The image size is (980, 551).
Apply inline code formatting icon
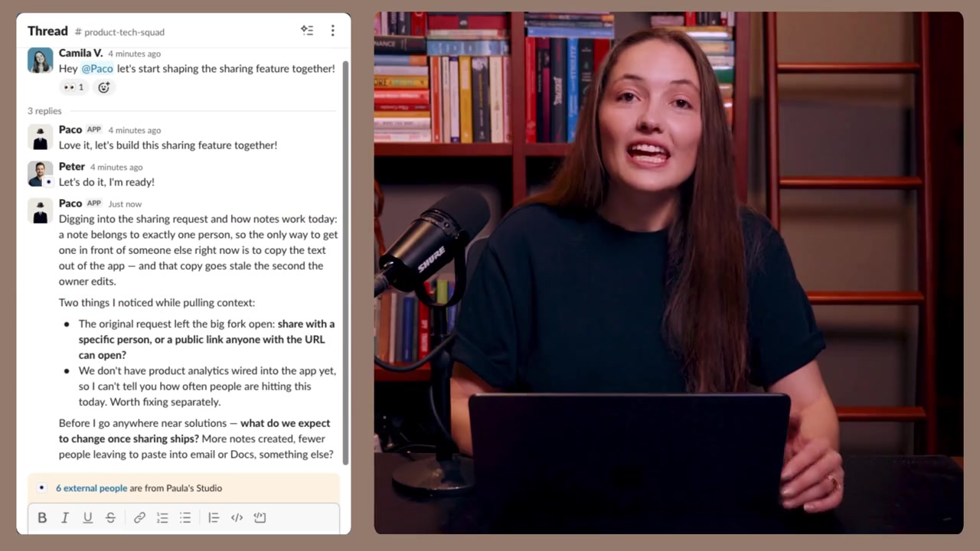click(x=237, y=518)
